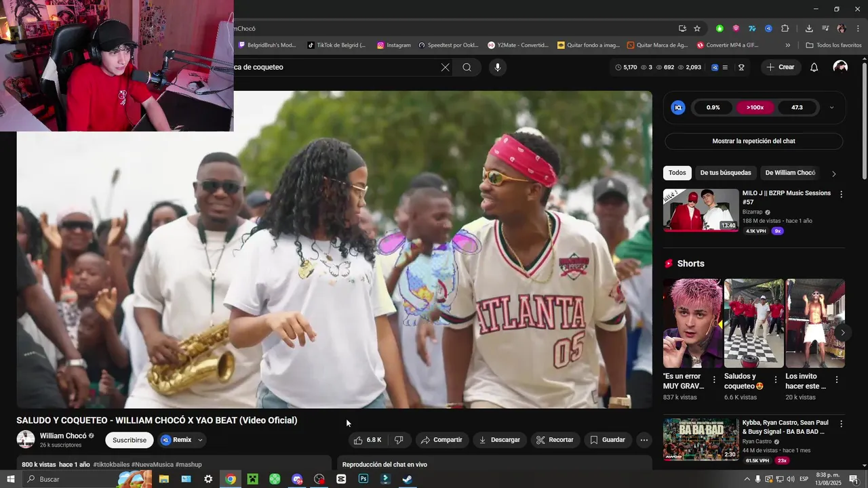Click the 7v extension icon
This screenshot has width=868, height=488.
pos(752,28)
